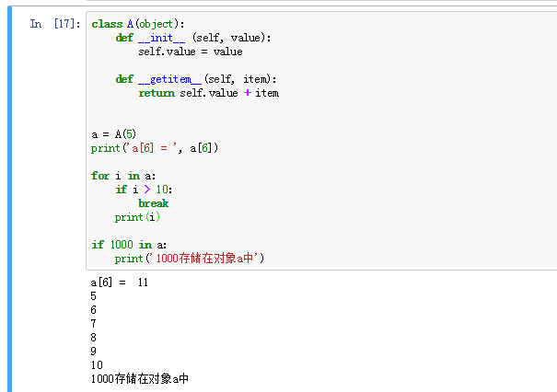The width and height of the screenshot is (557, 392).
Task: Click the 'return self.value + item' line
Action: coord(208,93)
